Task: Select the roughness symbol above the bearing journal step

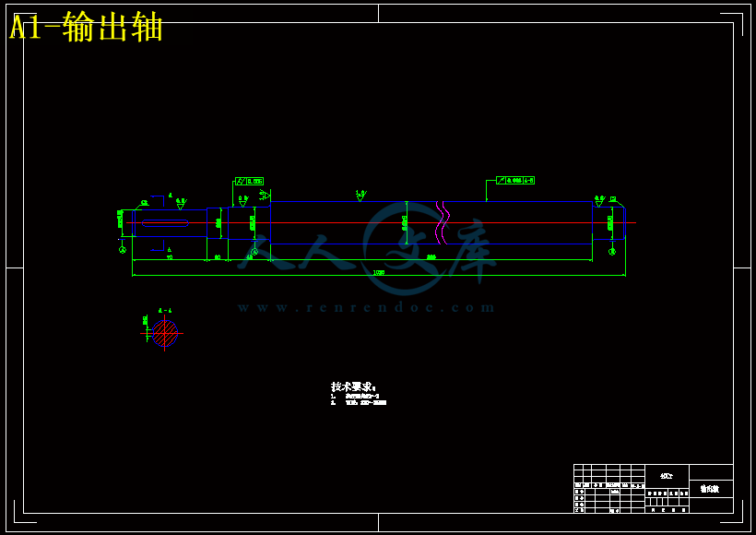Action: pos(244,202)
